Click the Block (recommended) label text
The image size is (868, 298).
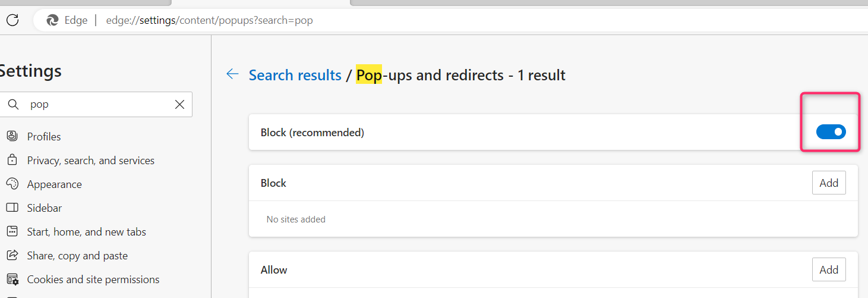coord(312,133)
